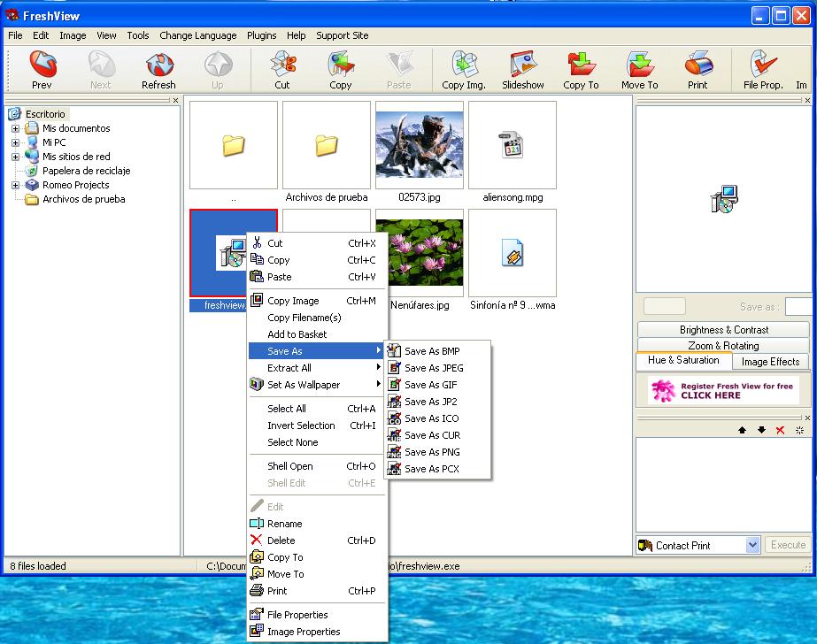Select the aliensong.mpg file thumbnail

[x=513, y=145]
